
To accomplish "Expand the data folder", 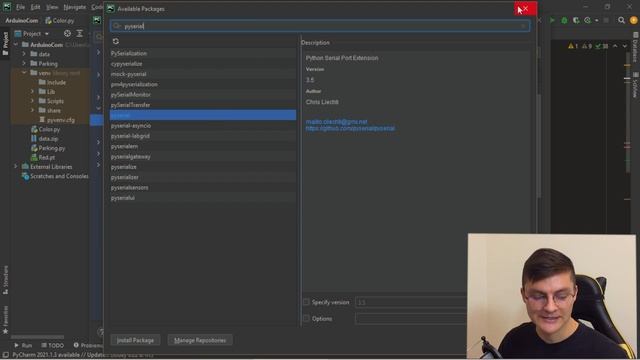I will 24,54.
